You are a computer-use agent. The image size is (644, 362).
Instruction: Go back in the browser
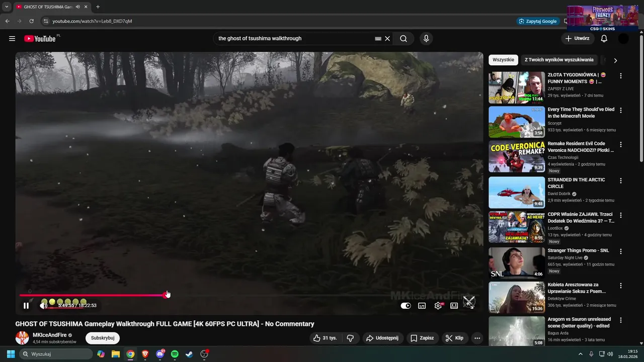coord(7,21)
